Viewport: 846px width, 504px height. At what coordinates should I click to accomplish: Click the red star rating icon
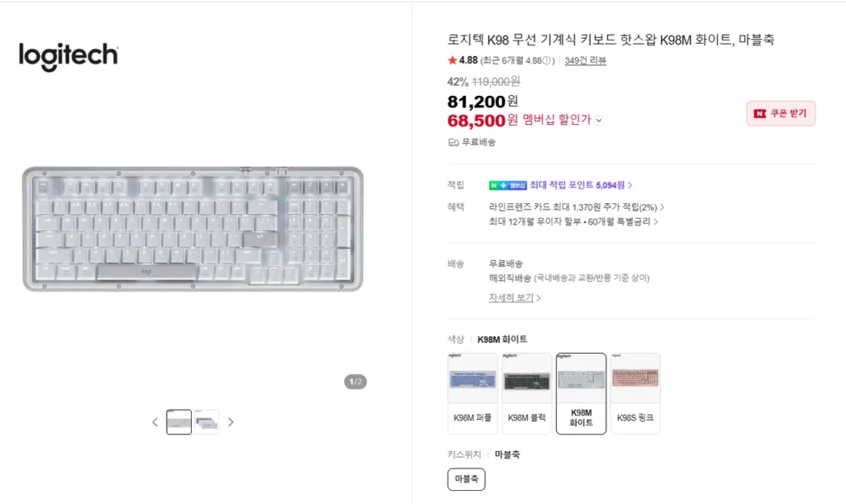coord(451,60)
